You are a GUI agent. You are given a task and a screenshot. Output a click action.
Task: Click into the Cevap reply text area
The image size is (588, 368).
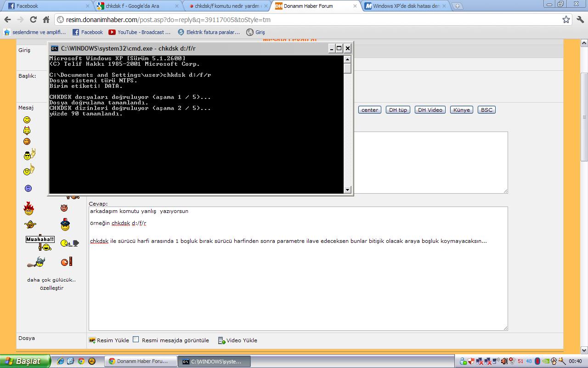pos(298,269)
